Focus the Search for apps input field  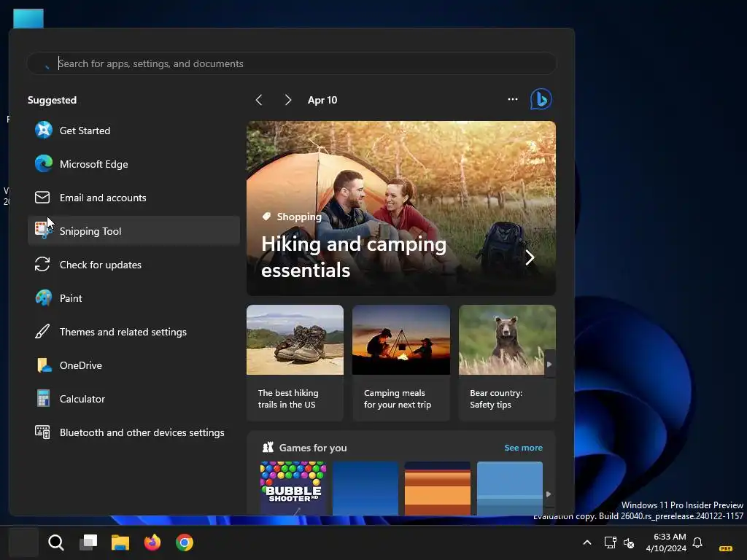(292, 63)
